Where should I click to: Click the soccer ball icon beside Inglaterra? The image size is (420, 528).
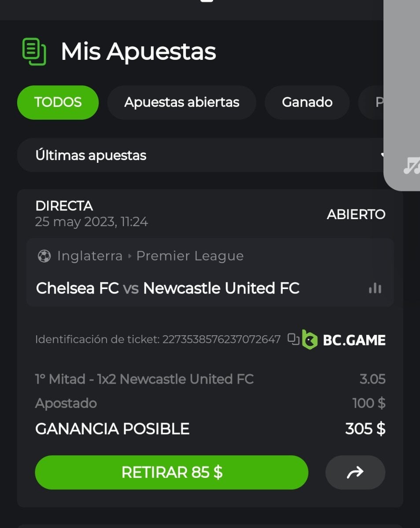point(44,256)
